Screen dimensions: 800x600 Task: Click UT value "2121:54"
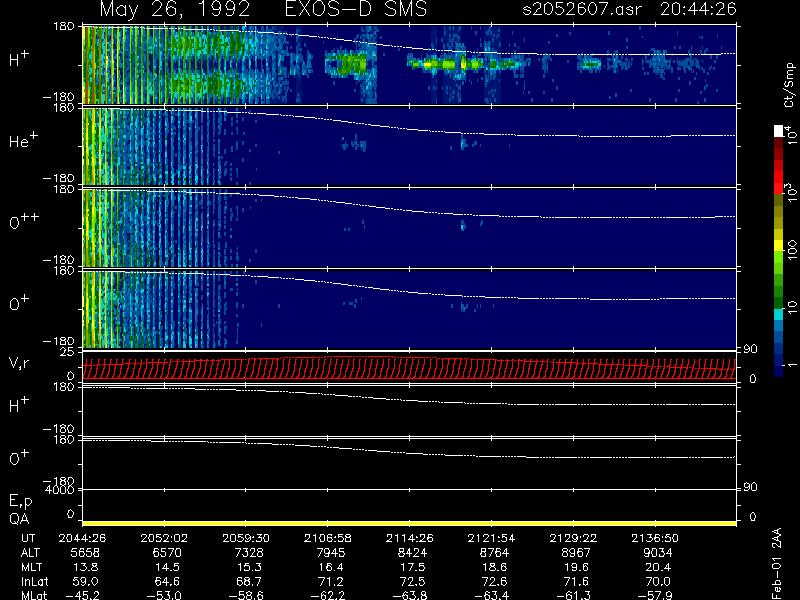491,538
